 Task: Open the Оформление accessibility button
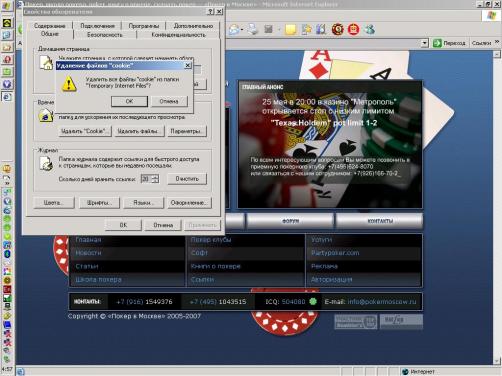pyautogui.click(x=189, y=203)
